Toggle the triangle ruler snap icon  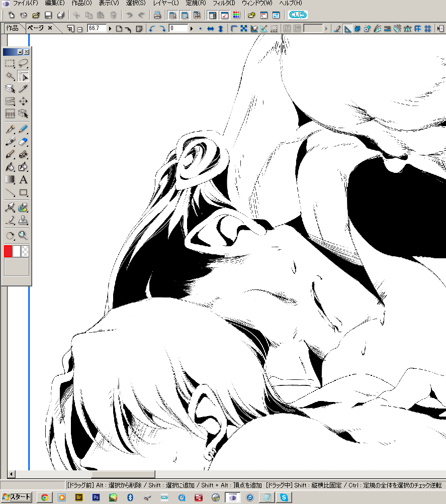[x=347, y=29]
